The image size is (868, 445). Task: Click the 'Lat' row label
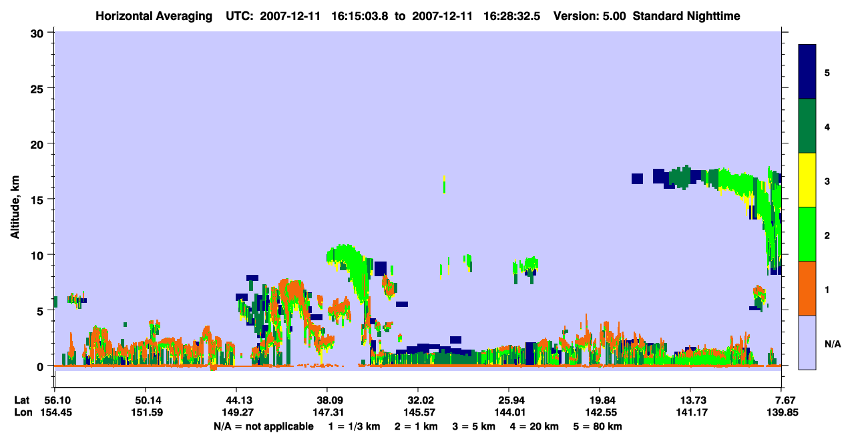click(22, 400)
